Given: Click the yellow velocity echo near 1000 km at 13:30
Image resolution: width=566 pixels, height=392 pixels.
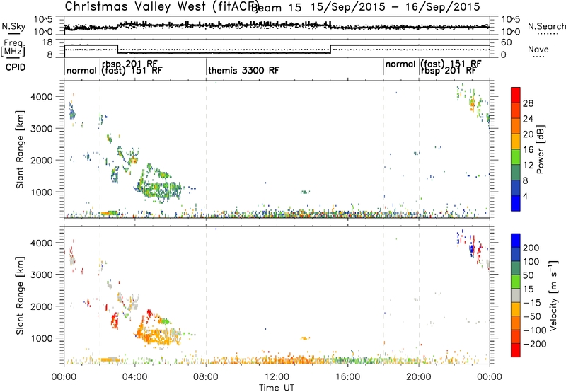Looking at the screenshot, I should tap(305, 338).
